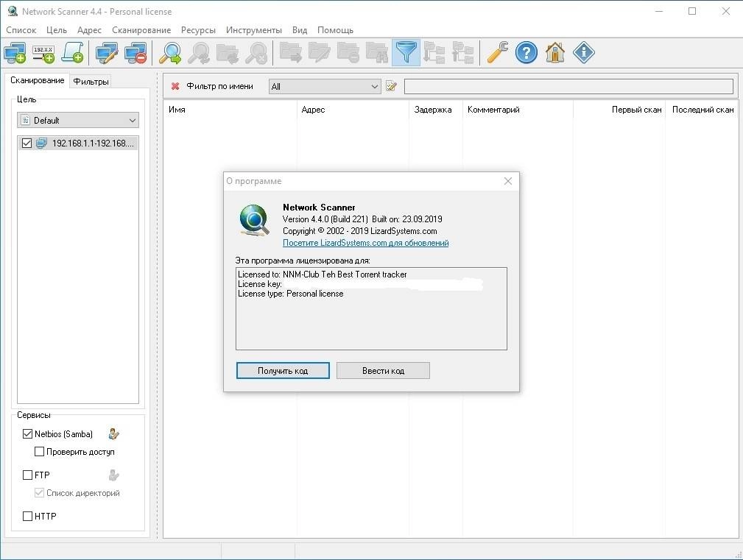This screenshot has width=743, height=560.
Task: Click the home page house icon
Action: tap(555, 52)
